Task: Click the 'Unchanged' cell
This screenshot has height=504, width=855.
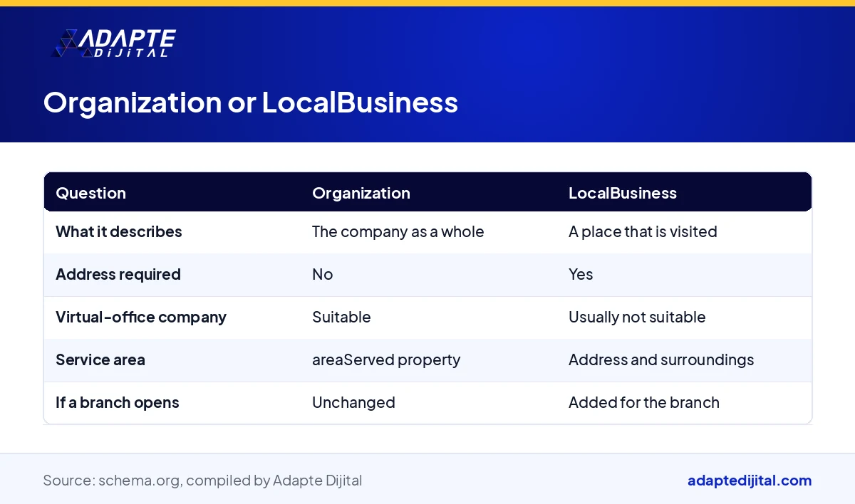Action: point(353,402)
